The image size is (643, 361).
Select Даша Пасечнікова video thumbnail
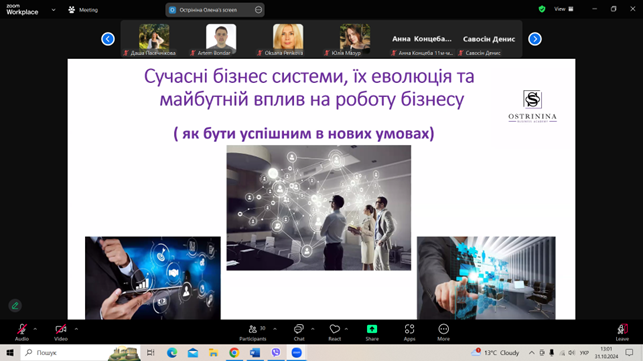pyautogui.click(x=154, y=39)
